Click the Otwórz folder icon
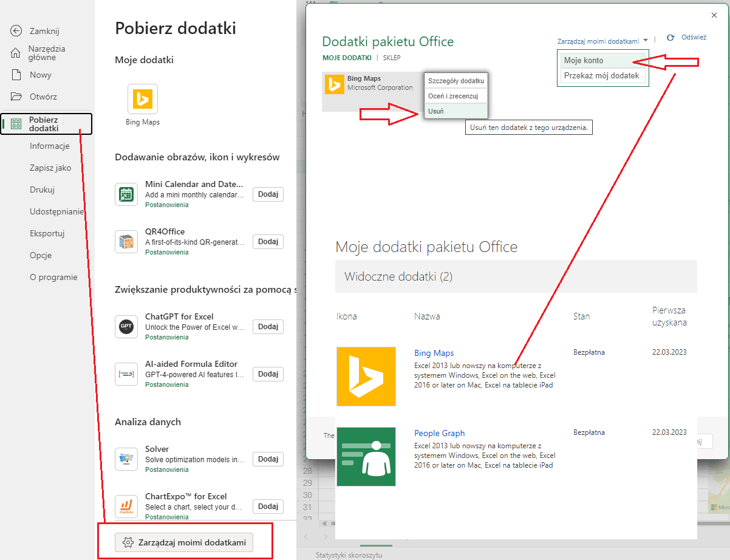 coord(16,97)
